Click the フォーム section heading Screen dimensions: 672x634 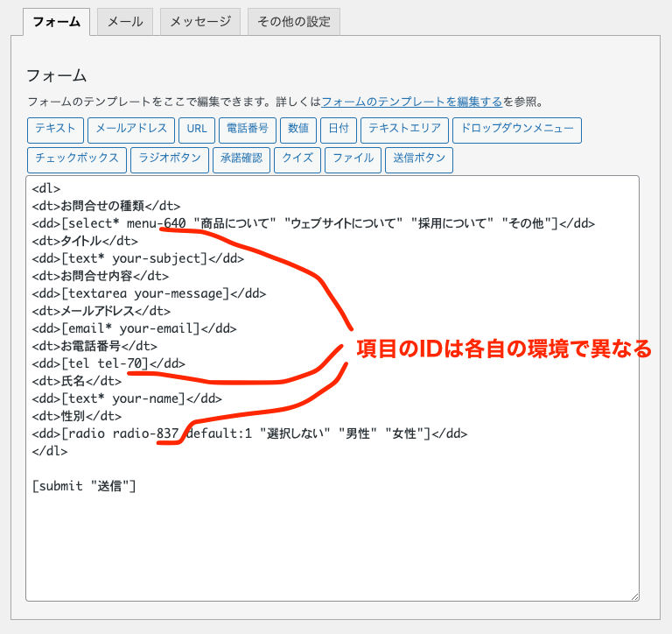(x=56, y=75)
